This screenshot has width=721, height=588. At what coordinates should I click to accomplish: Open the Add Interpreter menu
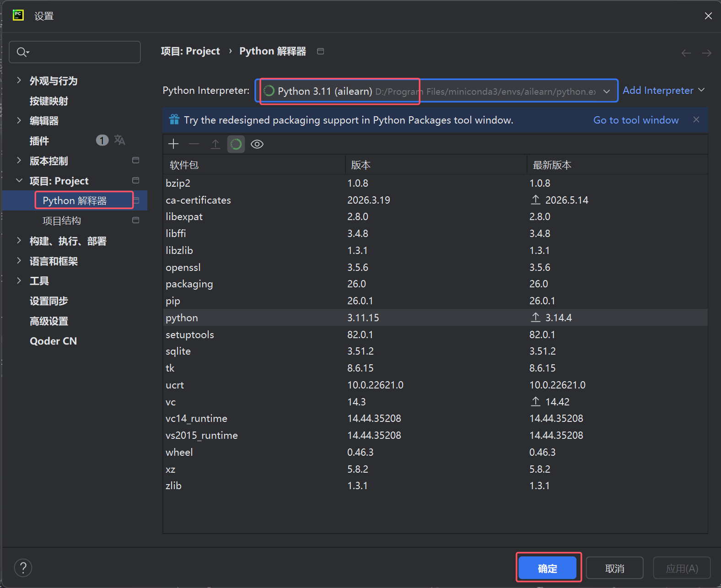click(x=663, y=91)
